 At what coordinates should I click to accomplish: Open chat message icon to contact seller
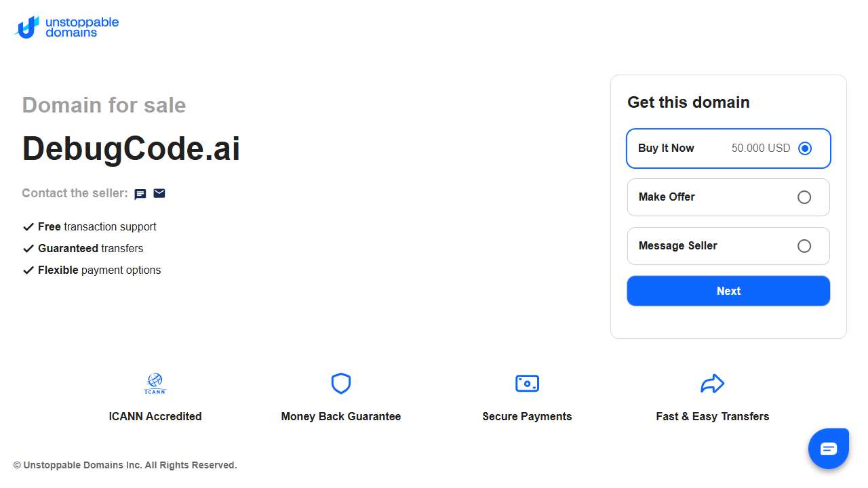140,194
